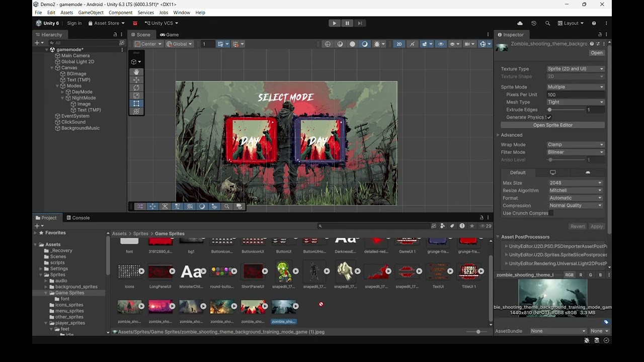The width and height of the screenshot is (644, 362).
Task: Open the Assets menu
Action: tap(66, 13)
